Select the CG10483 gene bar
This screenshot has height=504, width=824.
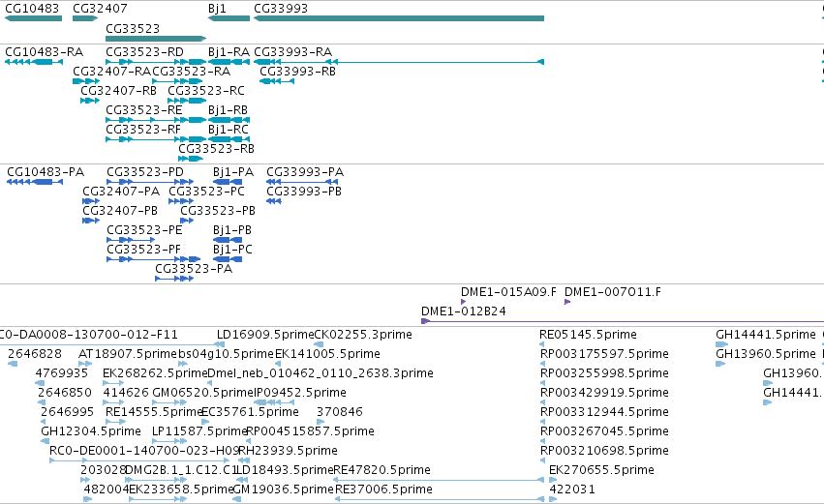pyautogui.click(x=33, y=18)
